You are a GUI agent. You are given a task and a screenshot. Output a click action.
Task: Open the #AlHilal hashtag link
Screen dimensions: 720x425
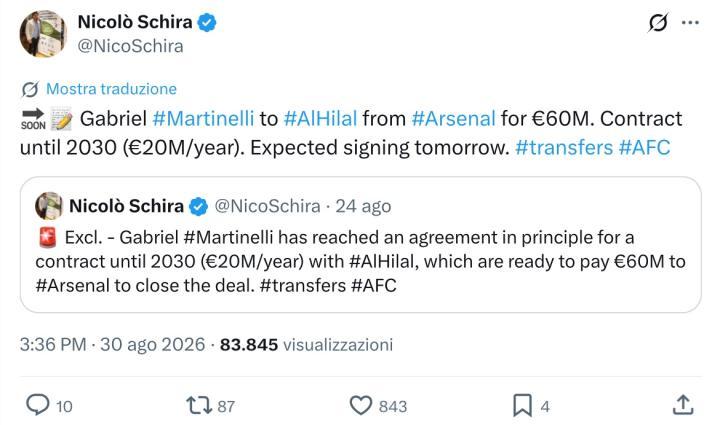point(320,119)
